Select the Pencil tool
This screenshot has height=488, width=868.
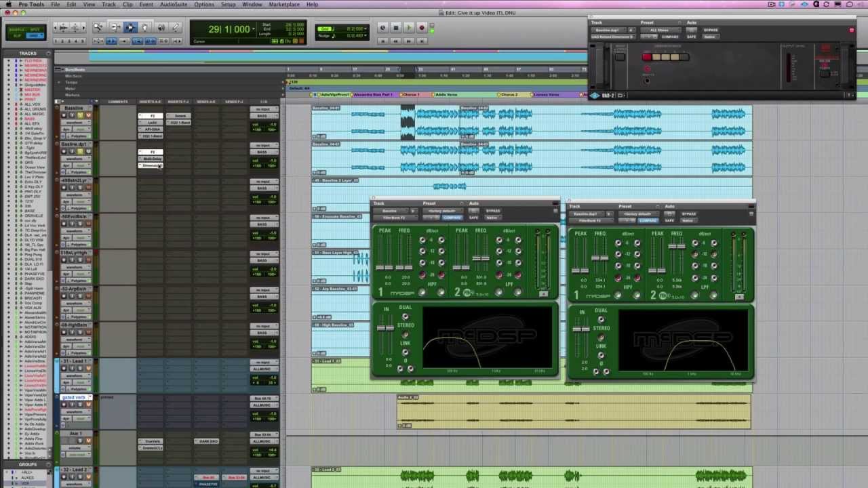(x=175, y=27)
